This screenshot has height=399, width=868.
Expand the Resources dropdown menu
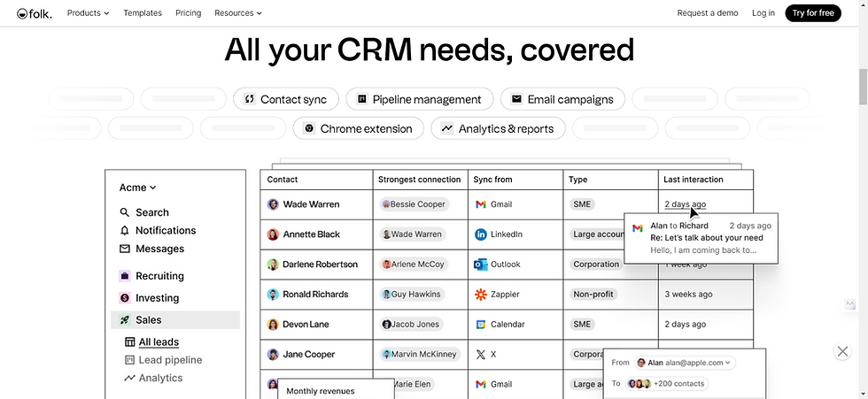pyautogui.click(x=238, y=12)
